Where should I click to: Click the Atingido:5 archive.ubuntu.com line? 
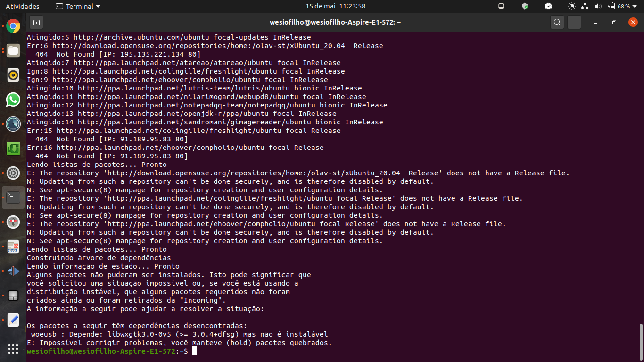tap(169, 37)
